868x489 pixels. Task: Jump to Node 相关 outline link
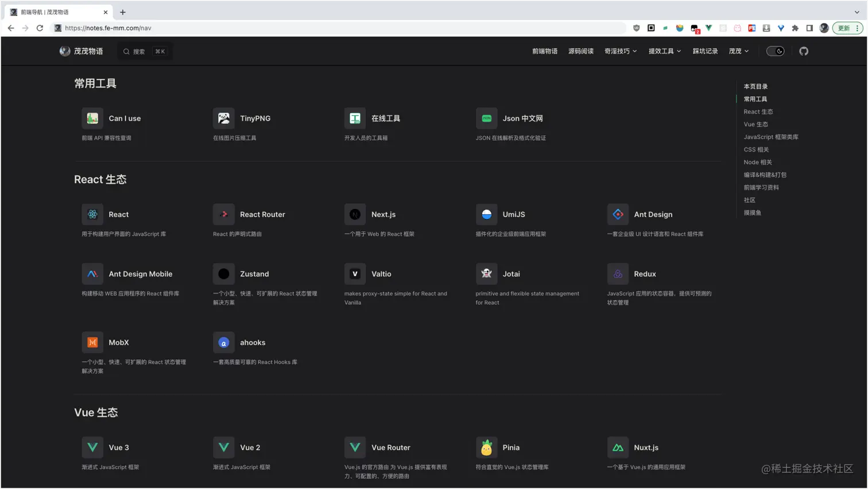pyautogui.click(x=758, y=162)
